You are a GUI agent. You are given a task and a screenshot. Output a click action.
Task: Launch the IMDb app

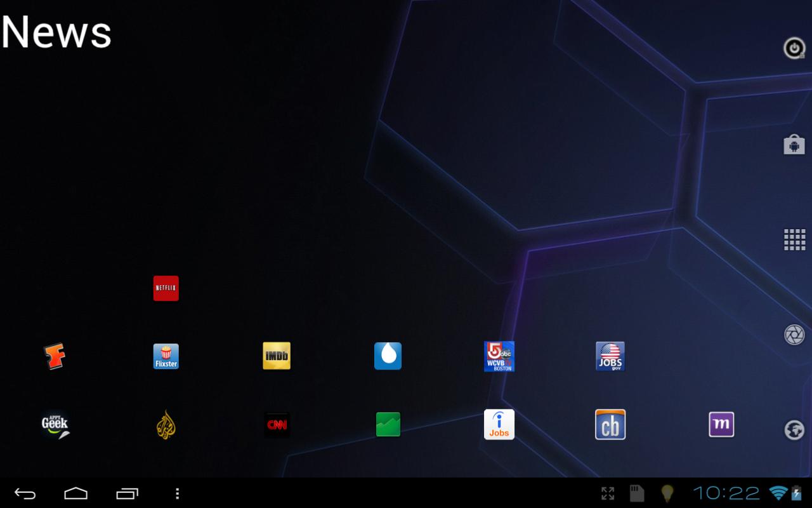tap(277, 356)
